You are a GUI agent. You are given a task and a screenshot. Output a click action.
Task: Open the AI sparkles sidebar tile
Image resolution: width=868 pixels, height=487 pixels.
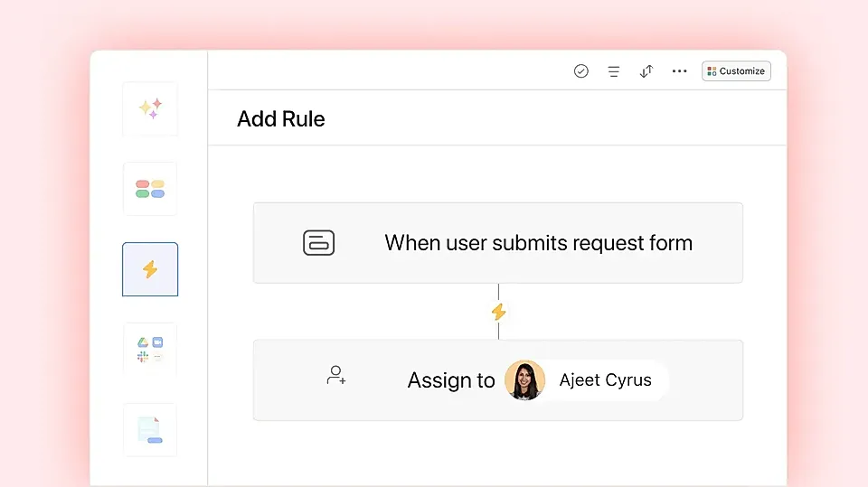[150, 108]
